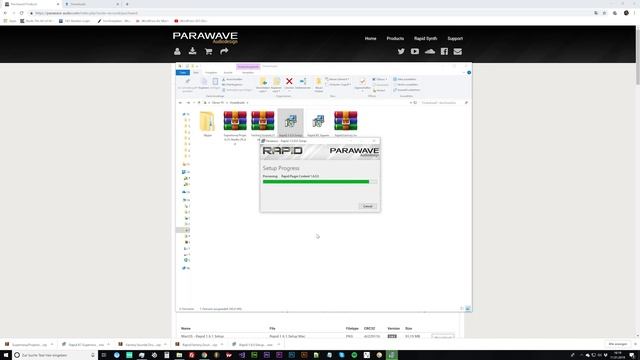Open the notification center in system tray
The image size is (640, 360).
point(632,355)
